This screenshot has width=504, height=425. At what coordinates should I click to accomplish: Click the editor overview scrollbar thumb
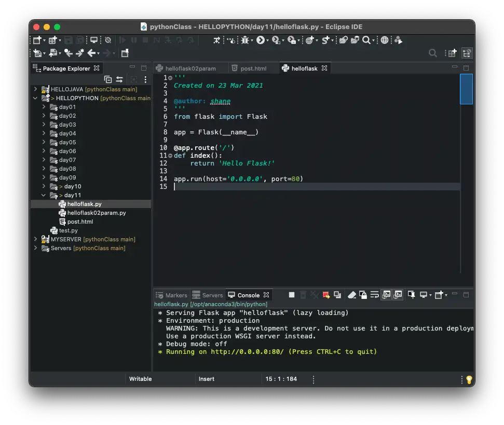466,89
